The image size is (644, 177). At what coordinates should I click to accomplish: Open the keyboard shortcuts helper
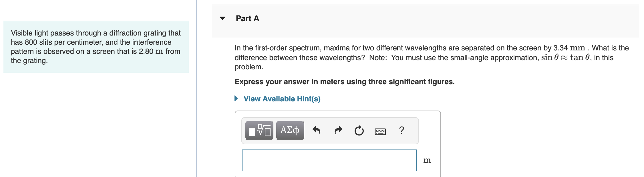(380, 131)
